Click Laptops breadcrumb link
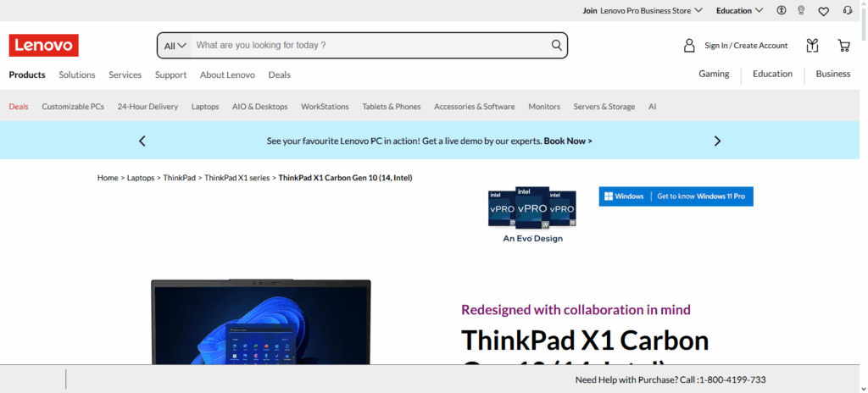 tap(141, 178)
